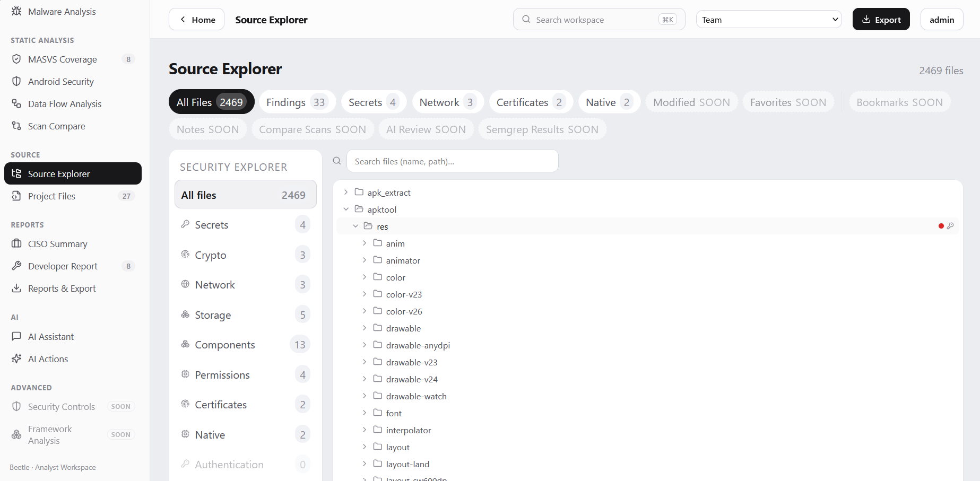Switch to the Secrets 4 tab
The image size is (980, 481).
point(374,102)
